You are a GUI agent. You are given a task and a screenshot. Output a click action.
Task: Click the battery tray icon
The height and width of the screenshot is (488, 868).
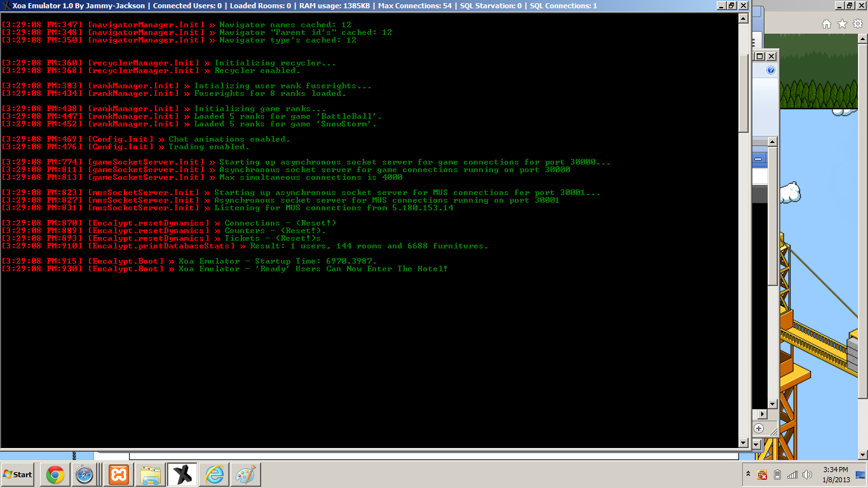777,475
